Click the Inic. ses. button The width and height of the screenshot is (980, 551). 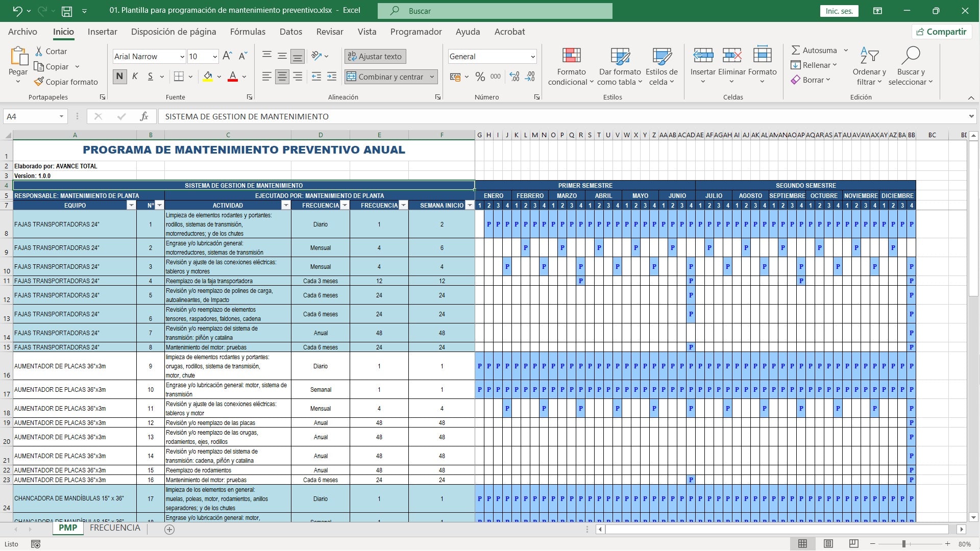click(839, 11)
